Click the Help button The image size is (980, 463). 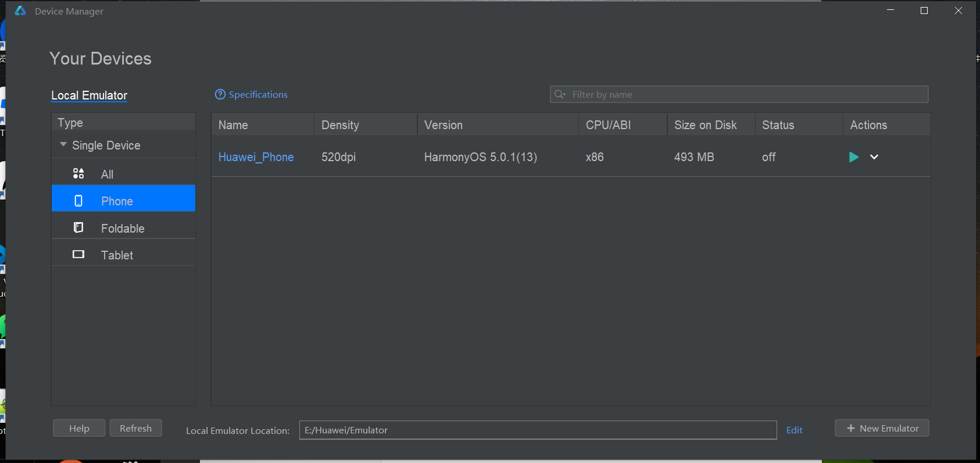click(79, 428)
